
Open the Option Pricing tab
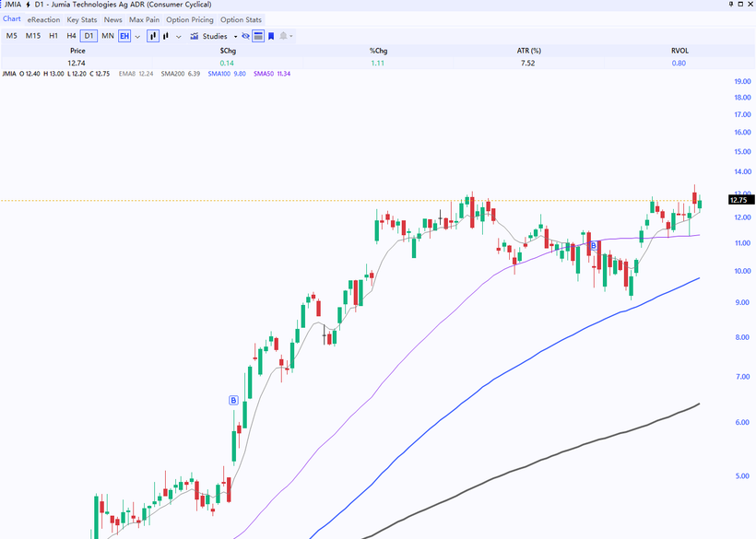(190, 19)
